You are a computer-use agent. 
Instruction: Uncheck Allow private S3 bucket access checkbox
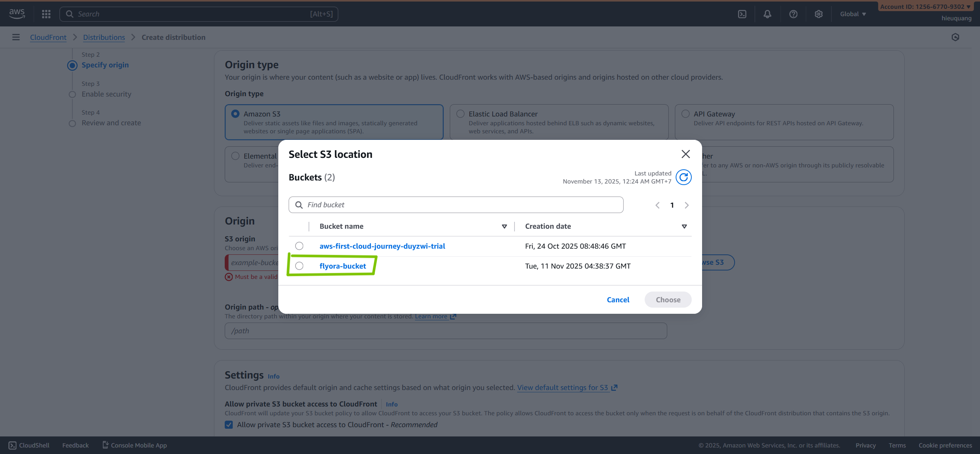click(229, 424)
